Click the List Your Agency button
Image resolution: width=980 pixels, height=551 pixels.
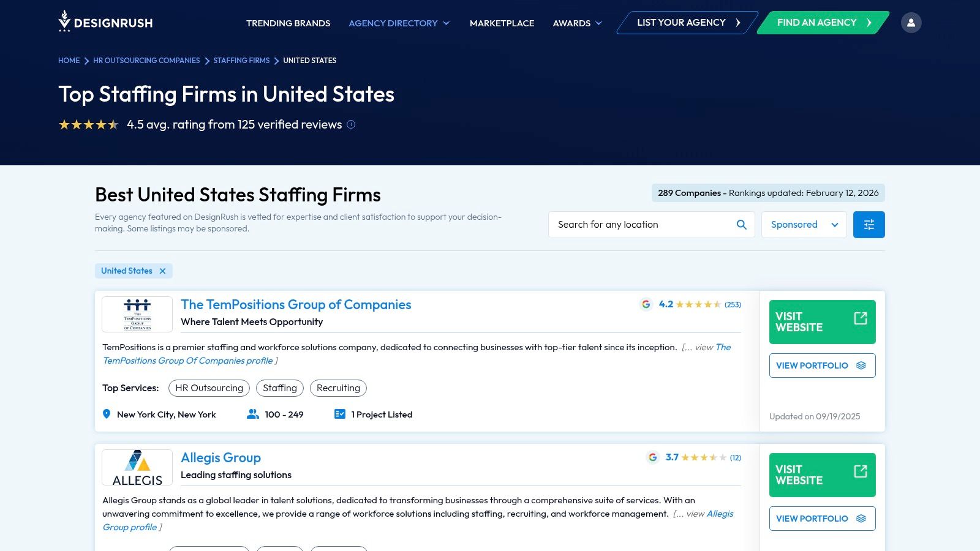[x=687, y=23]
